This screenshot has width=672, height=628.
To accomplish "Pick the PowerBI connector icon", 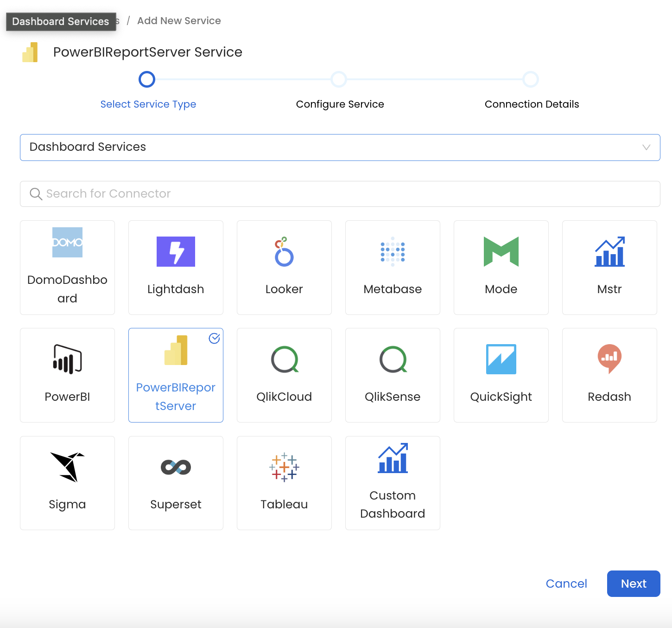I will [67, 359].
